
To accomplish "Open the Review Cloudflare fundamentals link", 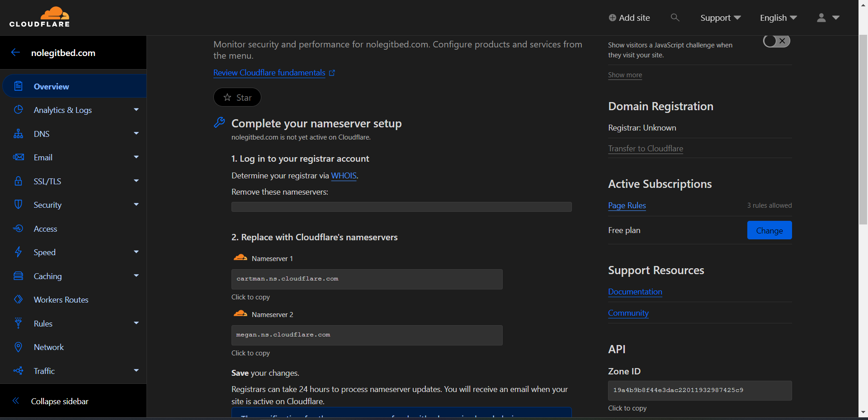I will coord(269,73).
